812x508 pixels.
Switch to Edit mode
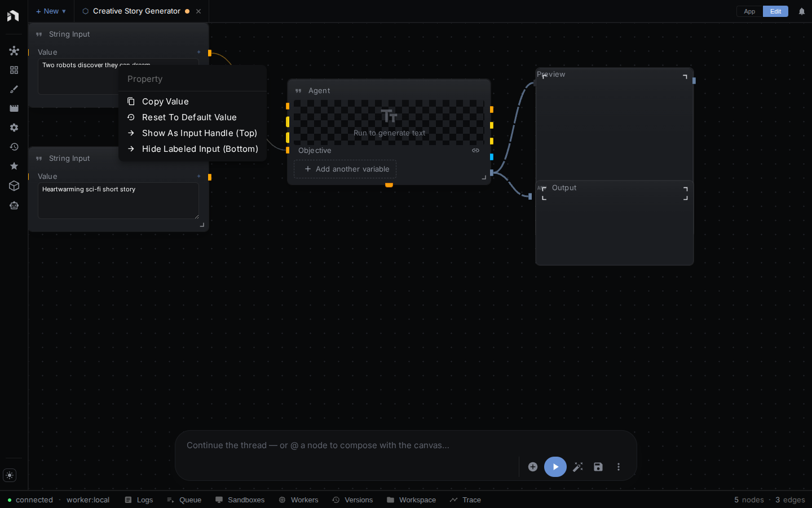pyautogui.click(x=775, y=11)
